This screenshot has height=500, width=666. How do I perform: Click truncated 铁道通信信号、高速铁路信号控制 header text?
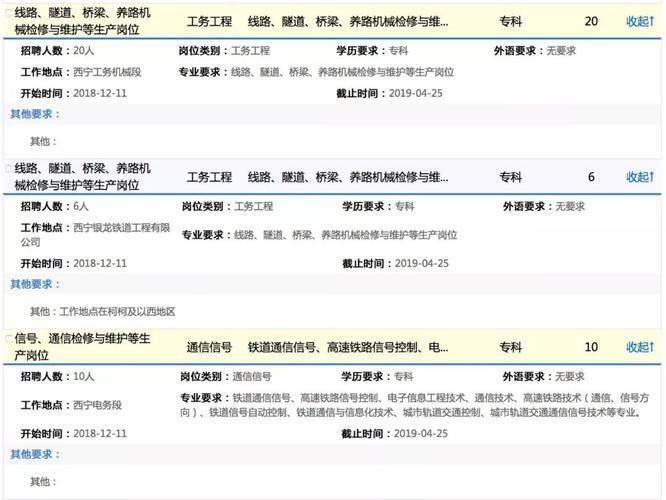click(x=348, y=347)
